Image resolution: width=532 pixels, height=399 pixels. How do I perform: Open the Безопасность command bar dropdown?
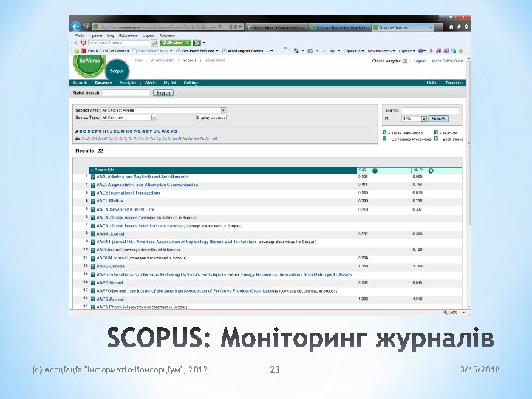pos(381,51)
